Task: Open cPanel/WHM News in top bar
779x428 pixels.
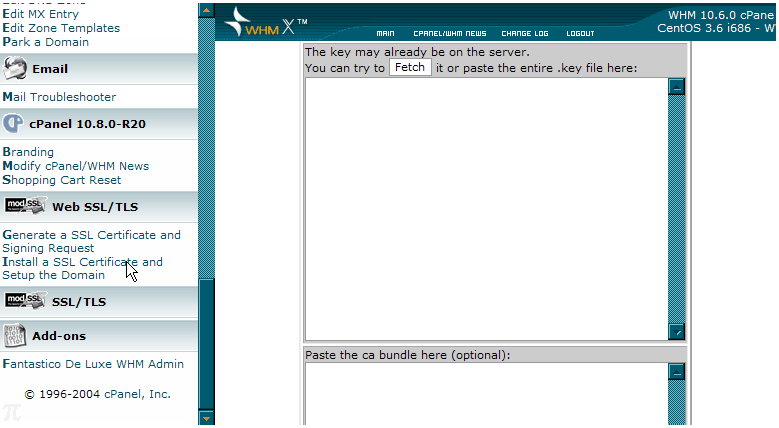Action: (x=450, y=33)
